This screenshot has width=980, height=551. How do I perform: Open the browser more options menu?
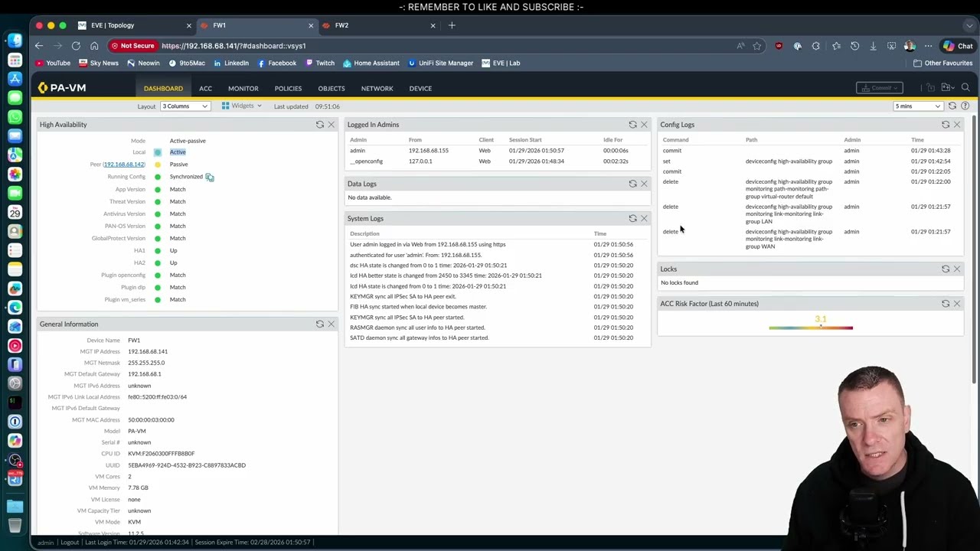(928, 46)
